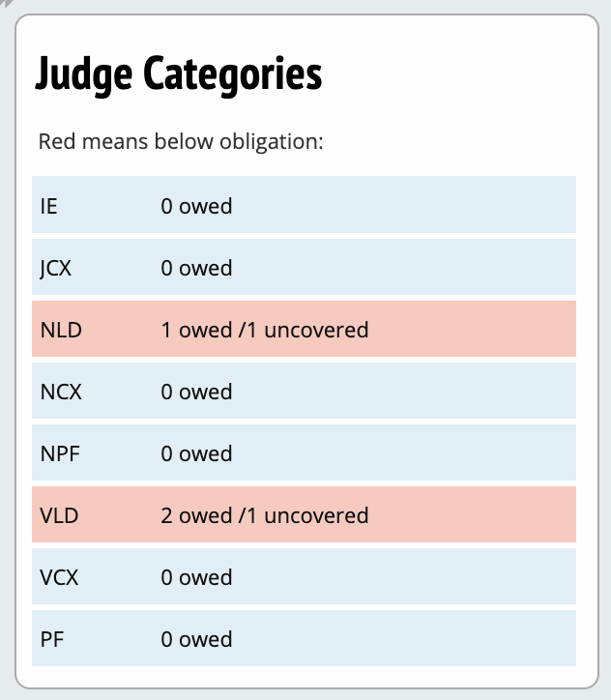611x700 pixels.
Task: Select the PF category label
Action: [x=50, y=639]
